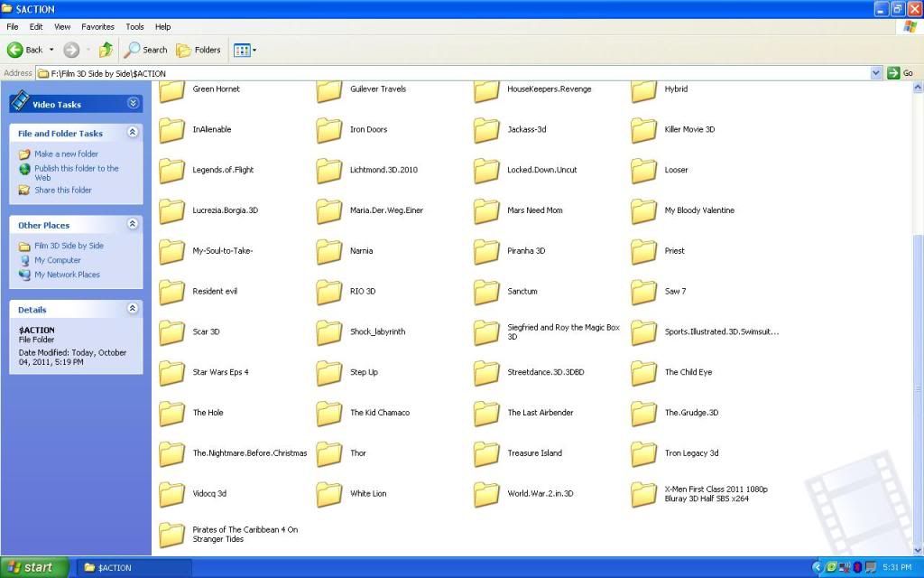
Task: Expand the address bar dropdown
Action: (x=875, y=73)
